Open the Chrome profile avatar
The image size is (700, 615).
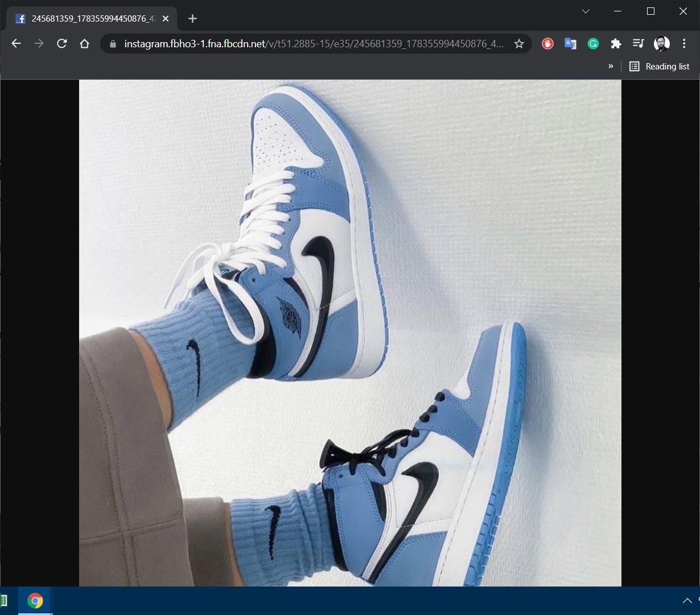click(661, 44)
